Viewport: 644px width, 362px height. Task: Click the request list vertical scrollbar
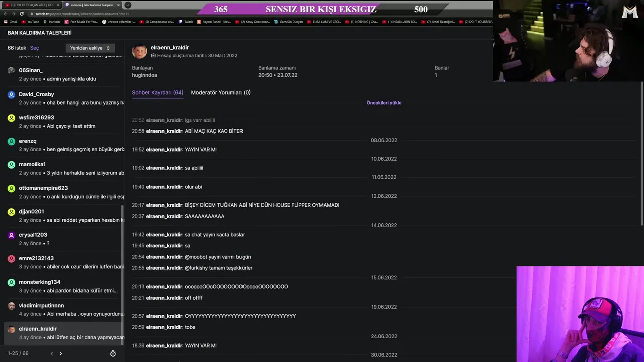[x=123, y=274]
